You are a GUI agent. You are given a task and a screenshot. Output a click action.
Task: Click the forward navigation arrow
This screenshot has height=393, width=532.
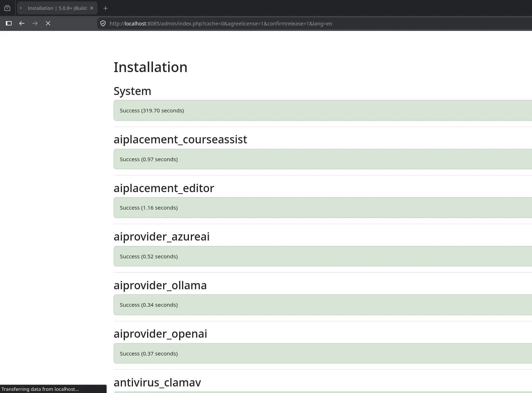coord(35,23)
